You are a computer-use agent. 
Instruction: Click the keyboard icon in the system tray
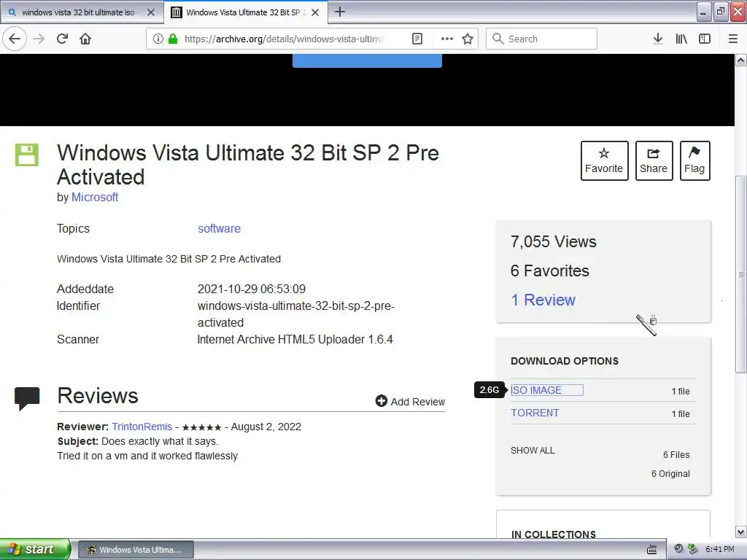[x=652, y=550]
